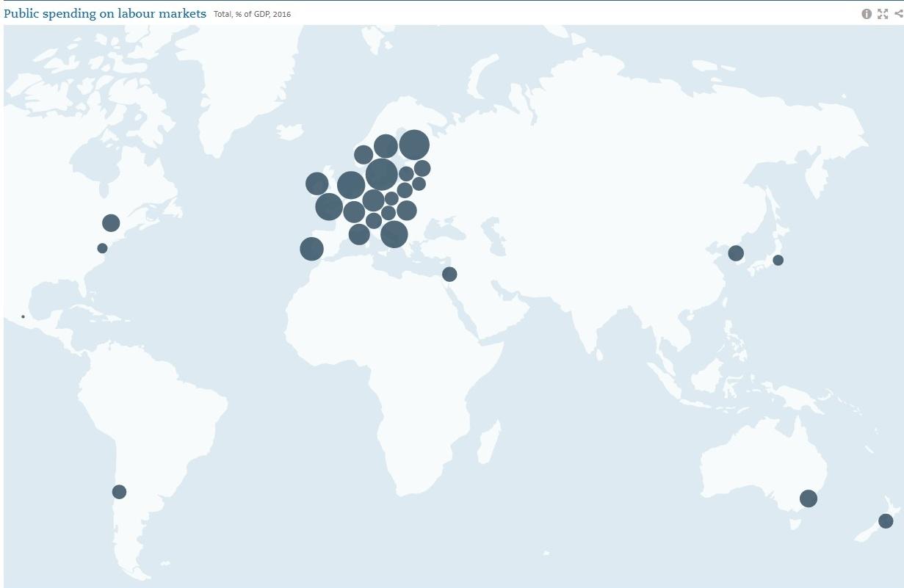Pick the small bubble on the US east coast
This screenshot has height=588, width=904.
pyautogui.click(x=102, y=248)
